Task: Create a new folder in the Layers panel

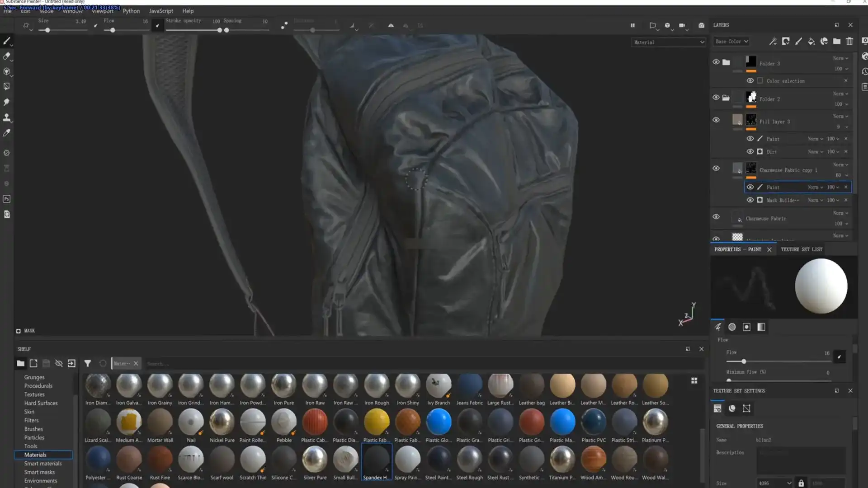Action: pos(837,41)
